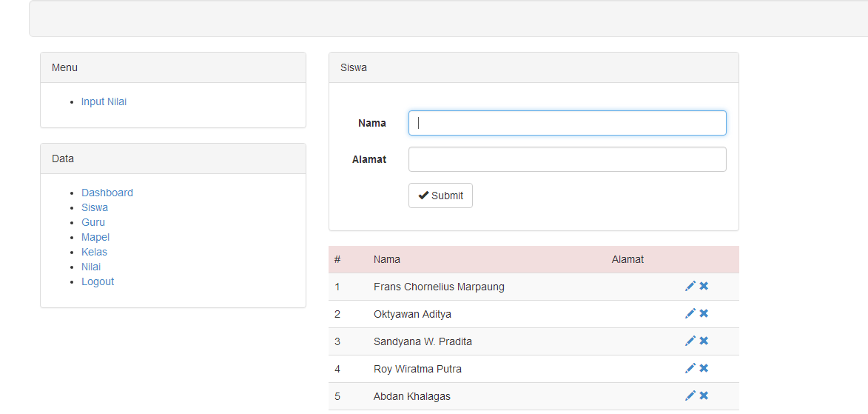The height and width of the screenshot is (414, 868).
Task: Open edit for Roy Wiratma Putra
Action: click(x=690, y=368)
